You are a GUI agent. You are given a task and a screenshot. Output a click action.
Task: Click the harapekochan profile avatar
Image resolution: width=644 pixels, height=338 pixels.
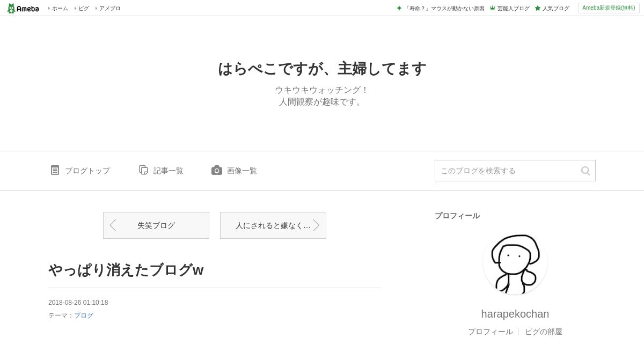coord(515,262)
